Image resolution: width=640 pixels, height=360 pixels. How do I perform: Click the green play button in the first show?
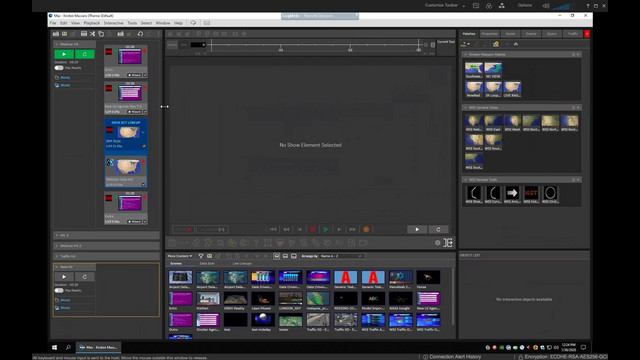click(x=64, y=54)
